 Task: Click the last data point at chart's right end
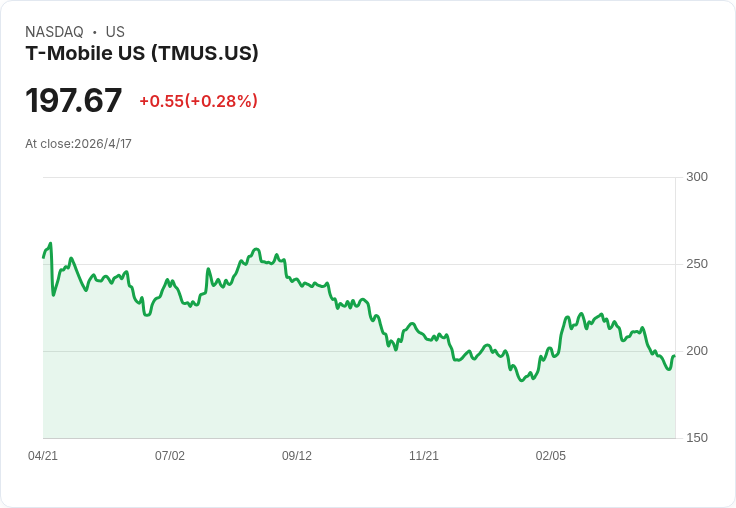coord(674,356)
